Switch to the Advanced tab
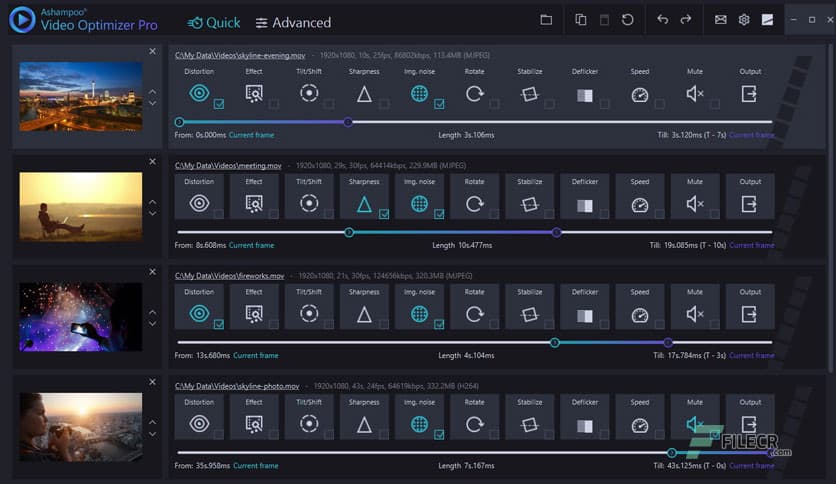The width and height of the screenshot is (836, 484). point(293,23)
